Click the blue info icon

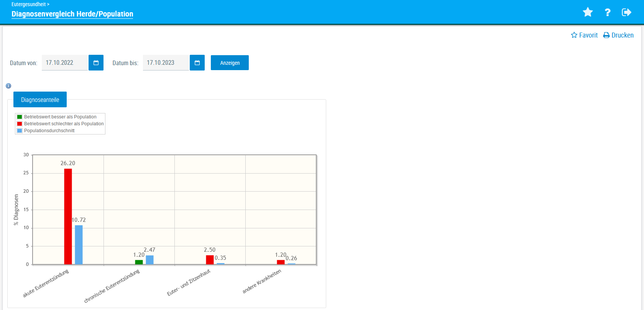point(8,86)
